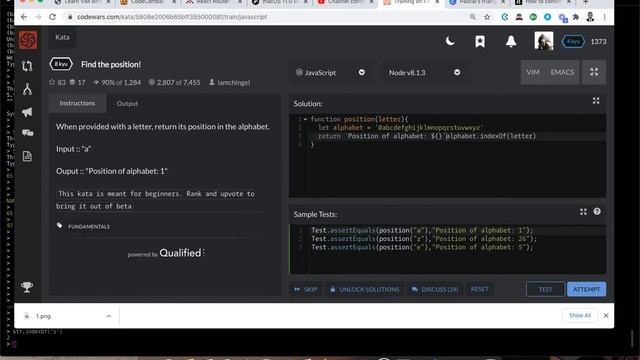Click Show All downloads
This screenshot has width=640, height=360.
(x=580, y=316)
